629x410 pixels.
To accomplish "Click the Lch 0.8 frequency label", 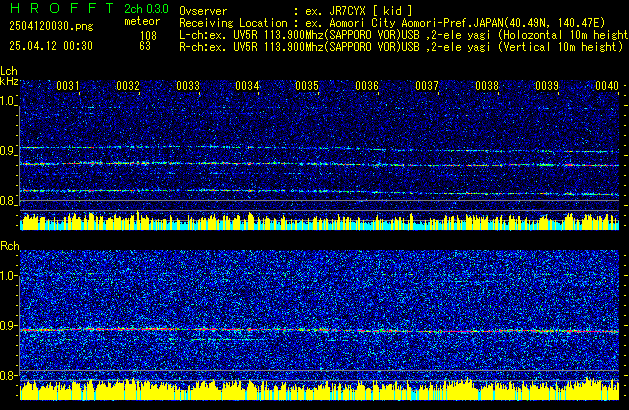I will (x=8, y=201).
